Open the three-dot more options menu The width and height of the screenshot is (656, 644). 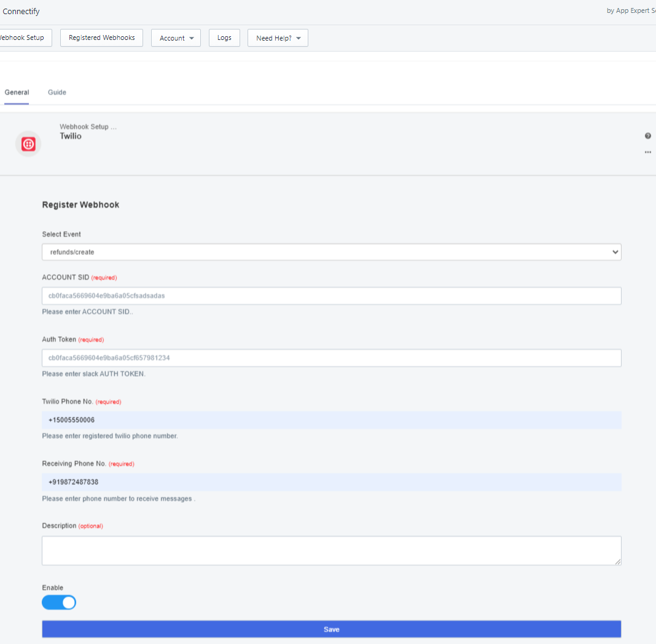[x=647, y=152]
